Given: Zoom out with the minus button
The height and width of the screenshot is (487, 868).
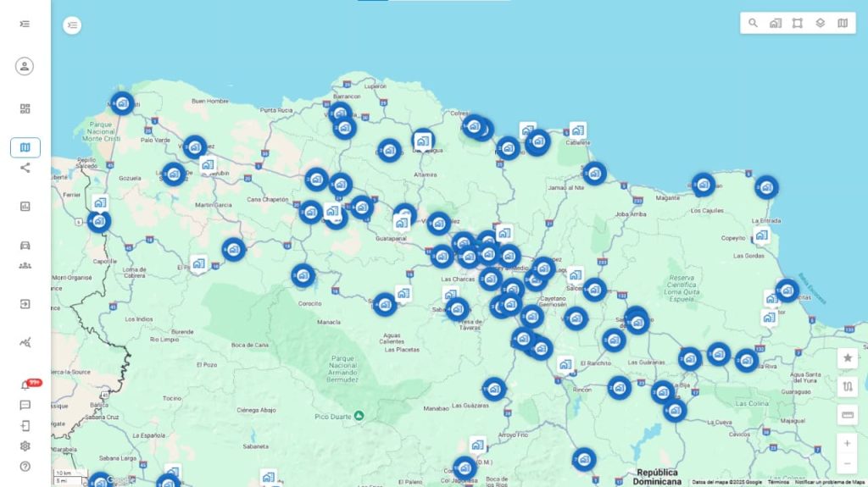Looking at the screenshot, I should coord(848,464).
